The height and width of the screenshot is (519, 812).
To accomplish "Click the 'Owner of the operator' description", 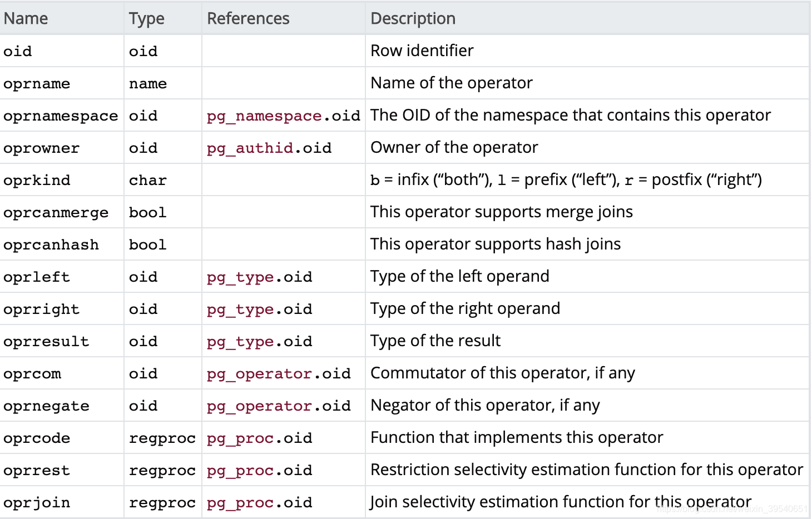I will (454, 147).
